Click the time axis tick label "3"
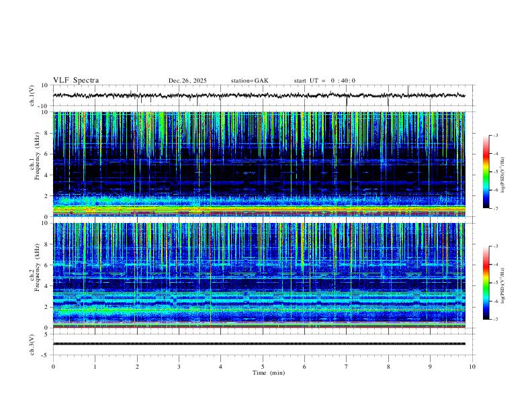The width and height of the screenshot is (532, 411). click(x=179, y=367)
